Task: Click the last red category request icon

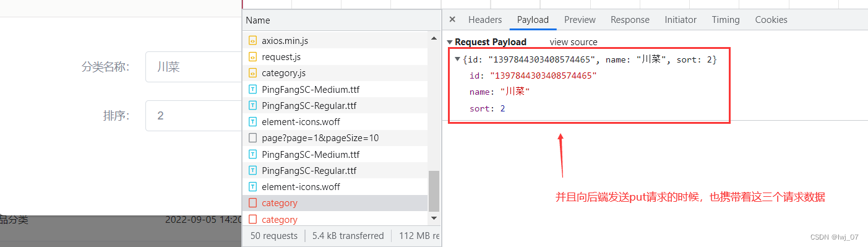Action: [x=252, y=220]
